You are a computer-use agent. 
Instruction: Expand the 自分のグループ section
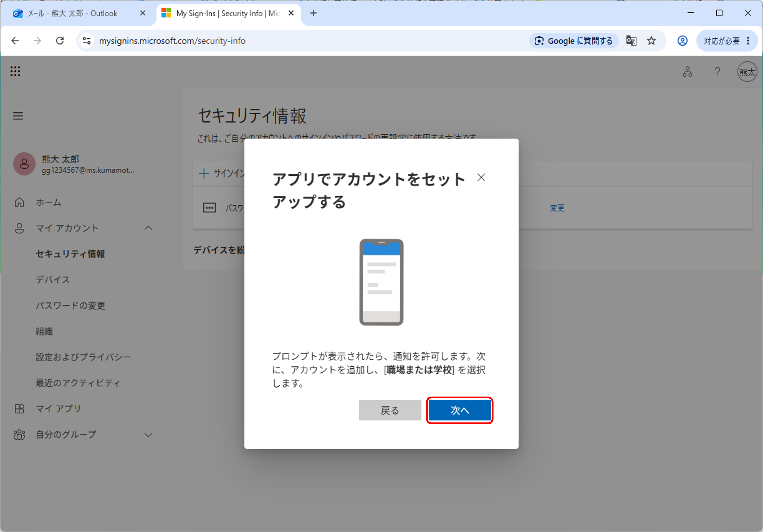coord(148,435)
